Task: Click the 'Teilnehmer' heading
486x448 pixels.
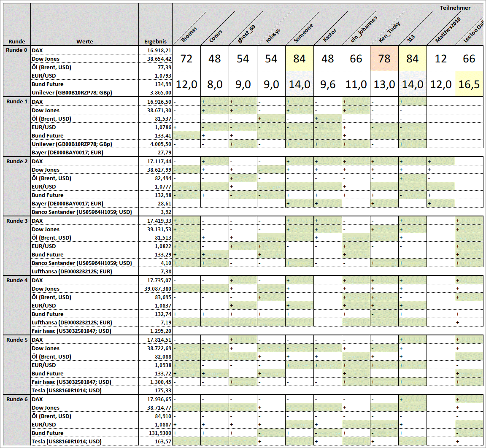Action: [455, 8]
